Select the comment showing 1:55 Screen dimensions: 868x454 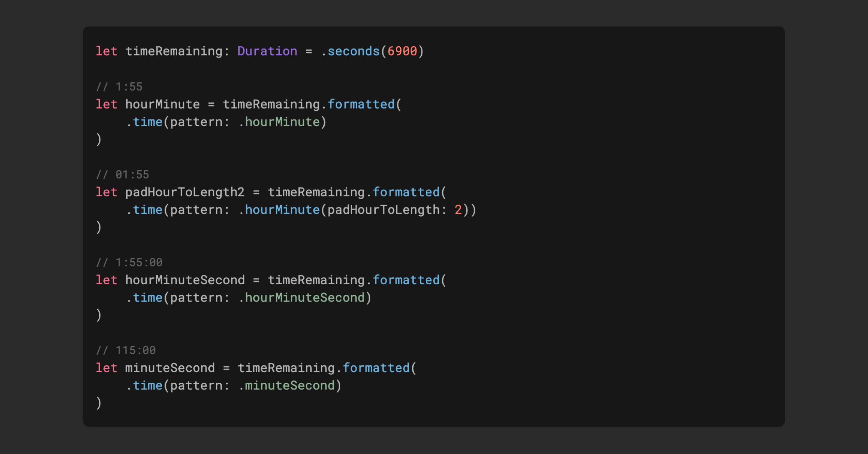coord(119,86)
